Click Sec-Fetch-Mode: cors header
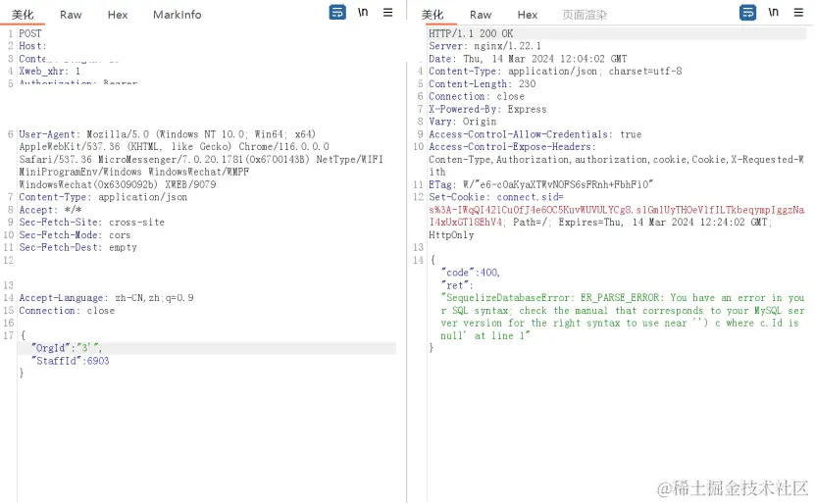815x504 pixels. [75, 235]
